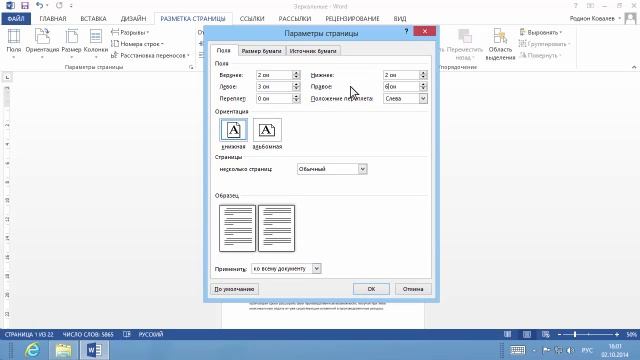Open the Колонки columns button
Image resolution: width=640 pixels, height=360 pixels.
pyautogui.click(x=96, y=43)
